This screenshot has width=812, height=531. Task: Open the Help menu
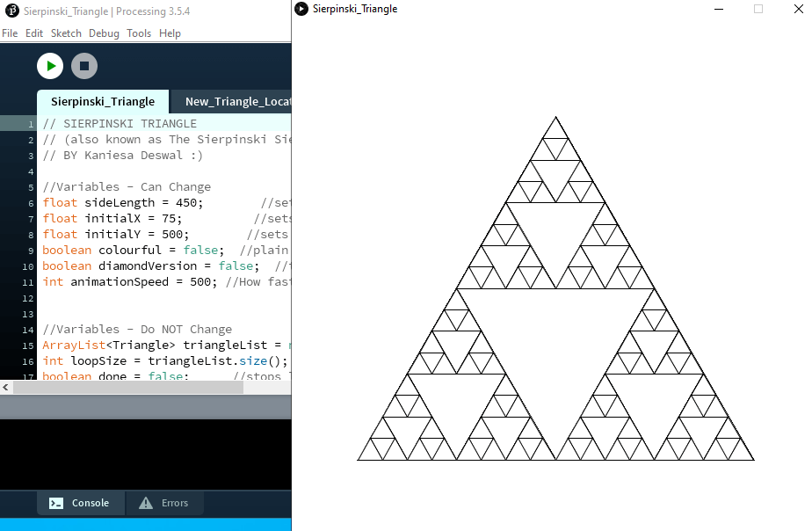point(170,33)
